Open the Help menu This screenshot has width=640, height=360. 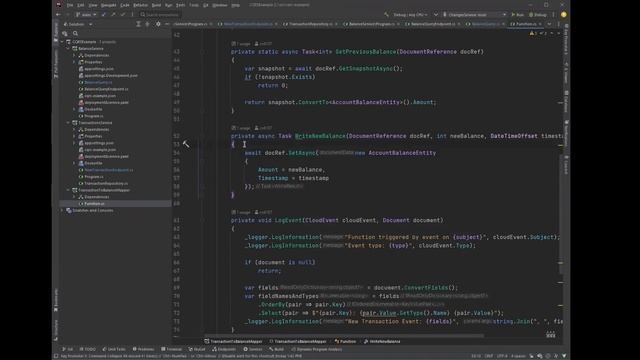point(236,5)
